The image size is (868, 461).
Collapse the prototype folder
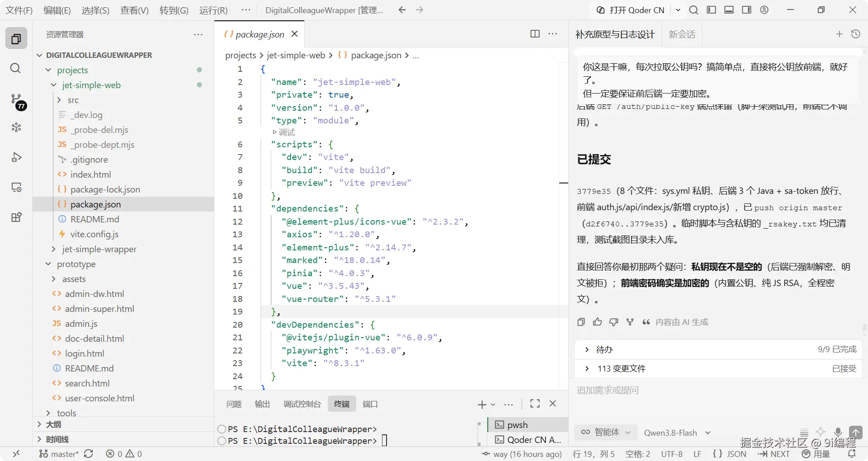point(48,264)
